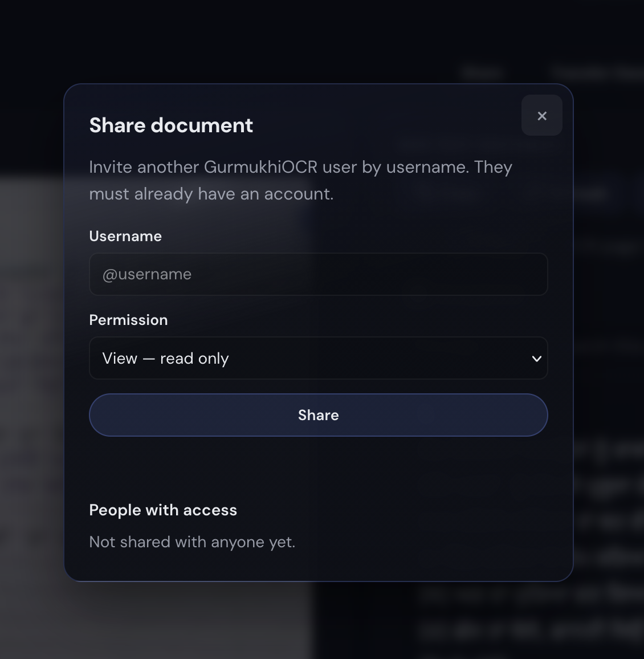Close the Share document dialog
Image resolution: width=644 pixels, height=659 pixels.
point(541,115)
